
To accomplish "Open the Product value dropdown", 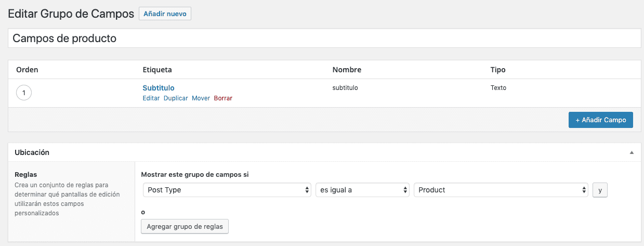I will click(501, 190).
